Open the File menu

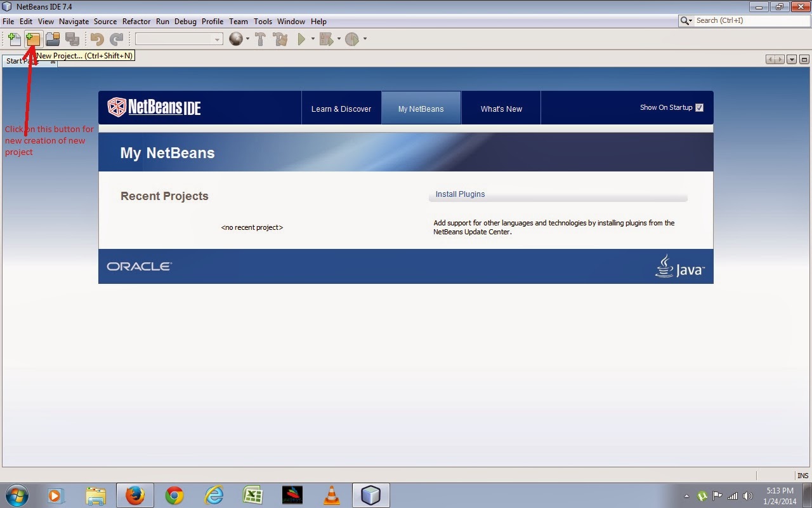coord(8,21)
